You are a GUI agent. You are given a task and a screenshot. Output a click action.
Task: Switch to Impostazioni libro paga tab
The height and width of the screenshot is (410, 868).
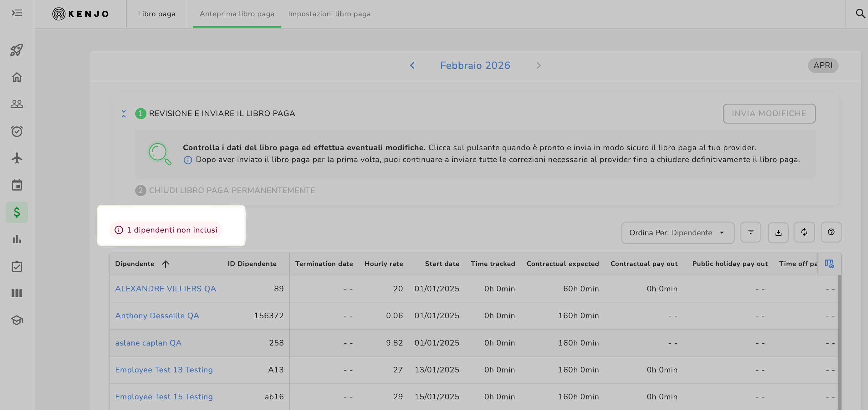click(329, 14)
